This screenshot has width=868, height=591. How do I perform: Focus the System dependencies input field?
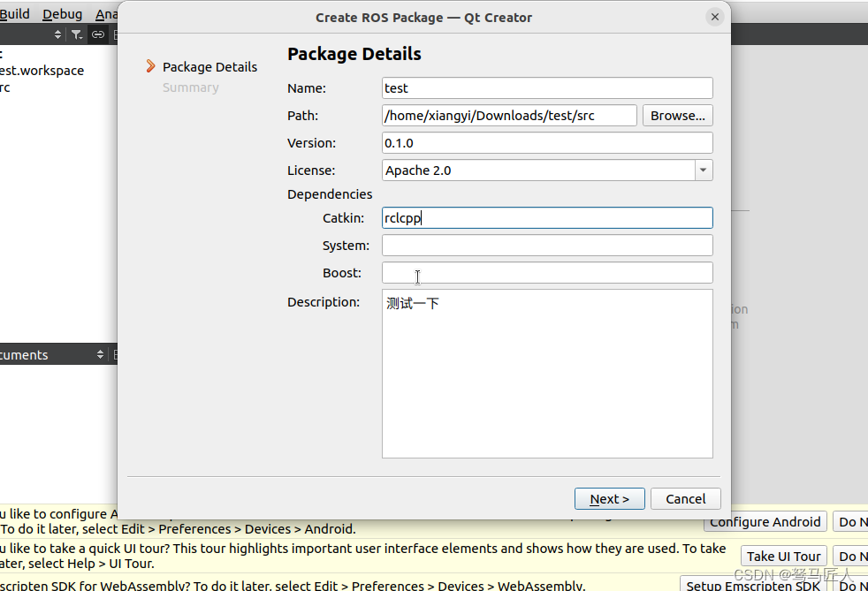(x=547, y=245)
